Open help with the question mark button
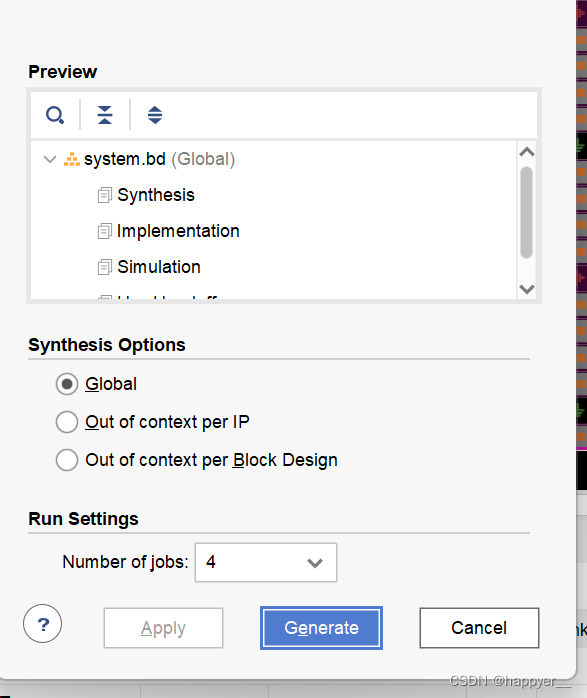The height and width of the screenshot is (698, 587). tap(43, 624)
